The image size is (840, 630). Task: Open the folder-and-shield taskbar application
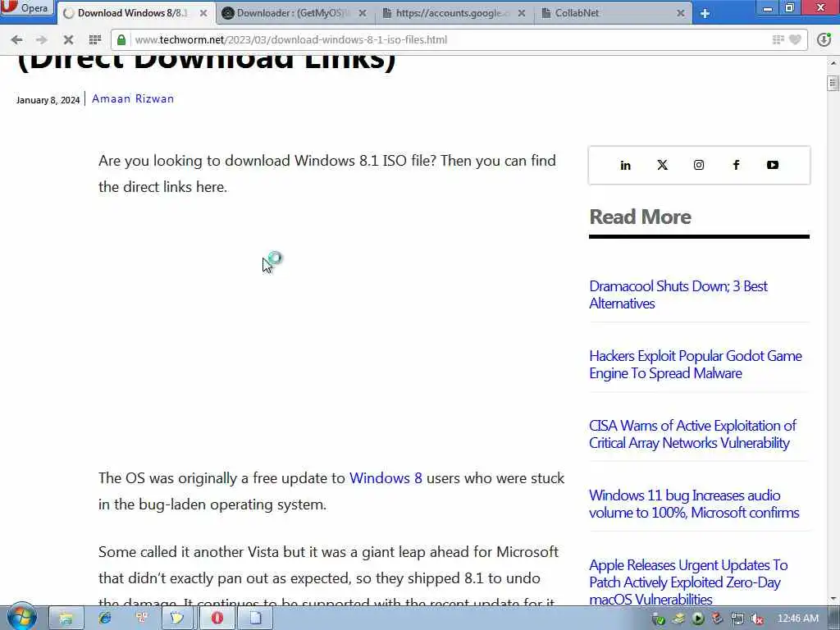177,619
